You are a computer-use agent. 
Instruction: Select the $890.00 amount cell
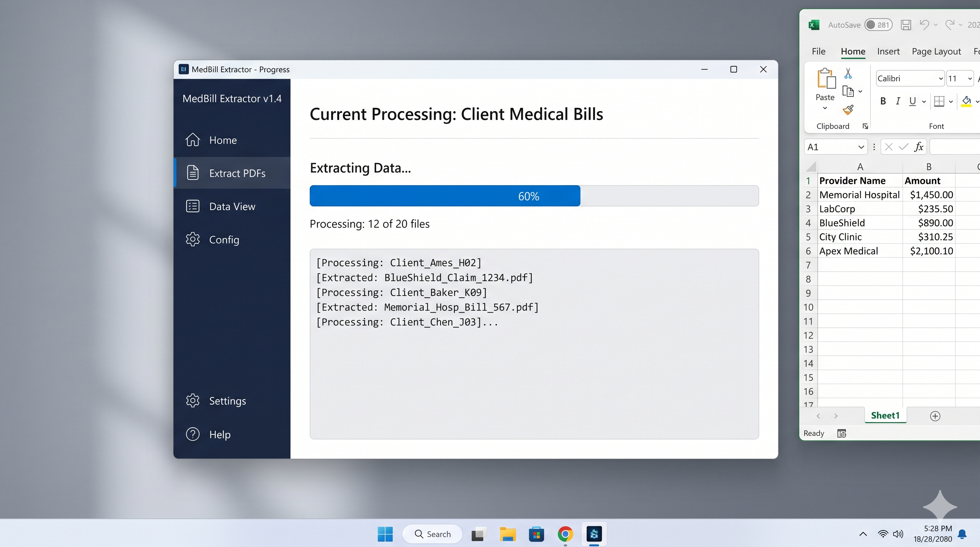(x=929, y=223)
